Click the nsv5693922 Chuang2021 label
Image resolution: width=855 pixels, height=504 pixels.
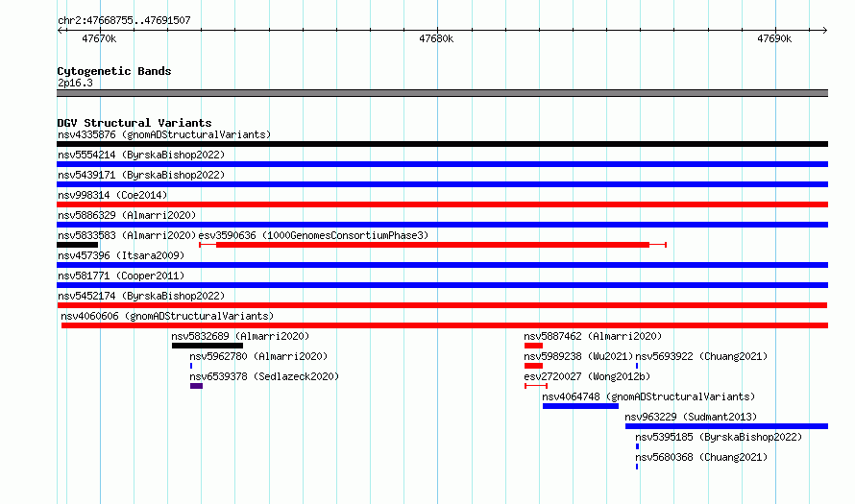701,356
